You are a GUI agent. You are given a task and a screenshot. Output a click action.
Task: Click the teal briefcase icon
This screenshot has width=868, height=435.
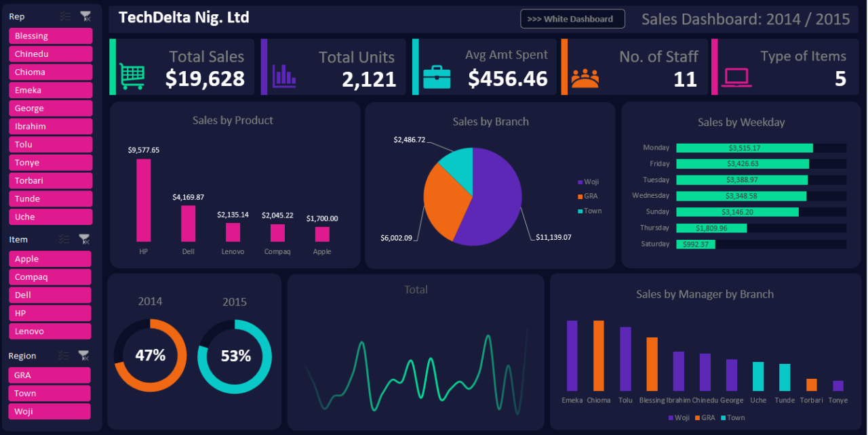pyautogui.click(x=436, y=77)
